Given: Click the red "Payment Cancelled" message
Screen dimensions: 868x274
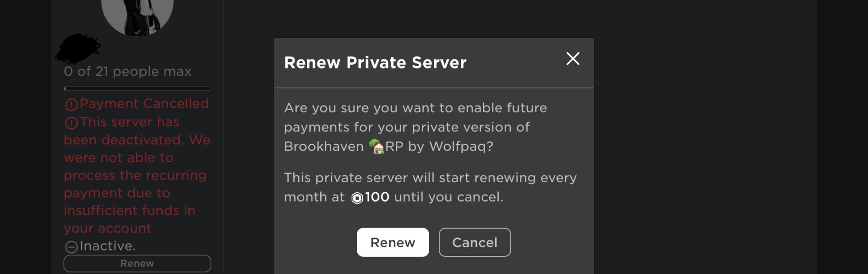Looking at the screenshot, I should (144, 104).
